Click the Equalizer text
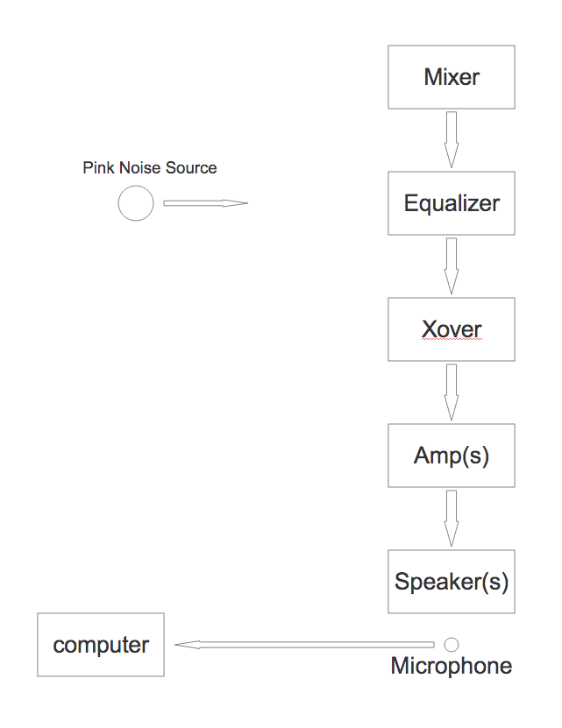562x728 pixels. [x=452, y=203]
